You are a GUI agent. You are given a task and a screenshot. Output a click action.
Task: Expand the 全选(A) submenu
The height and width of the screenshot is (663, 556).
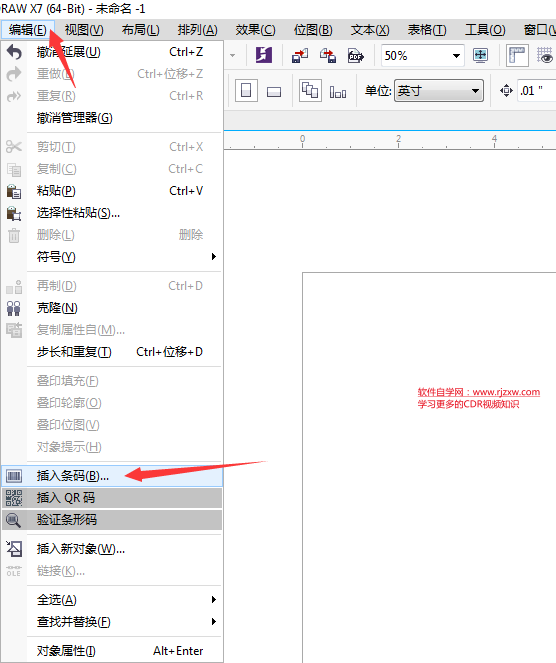112,600
